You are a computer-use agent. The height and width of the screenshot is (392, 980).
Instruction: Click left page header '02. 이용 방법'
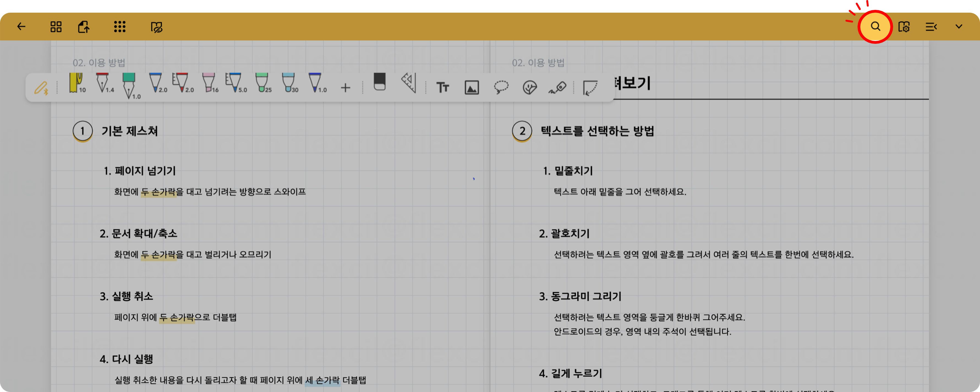99,62
